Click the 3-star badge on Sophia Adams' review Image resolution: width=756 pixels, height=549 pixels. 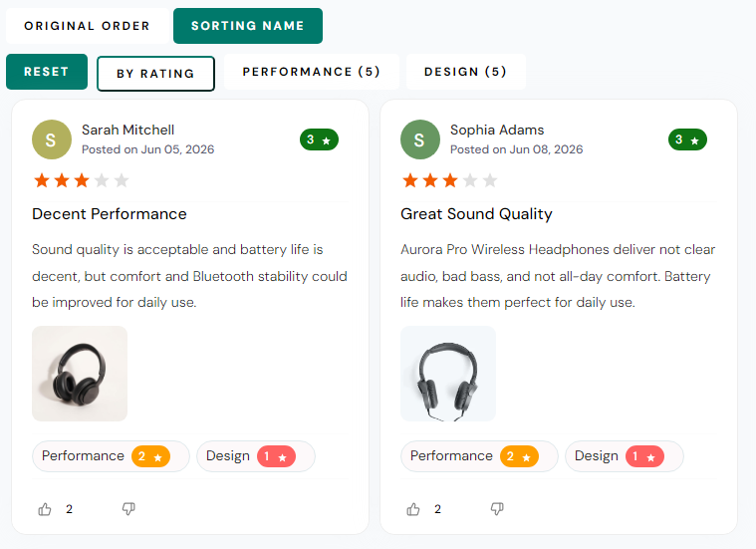click(x=687, y=139)
